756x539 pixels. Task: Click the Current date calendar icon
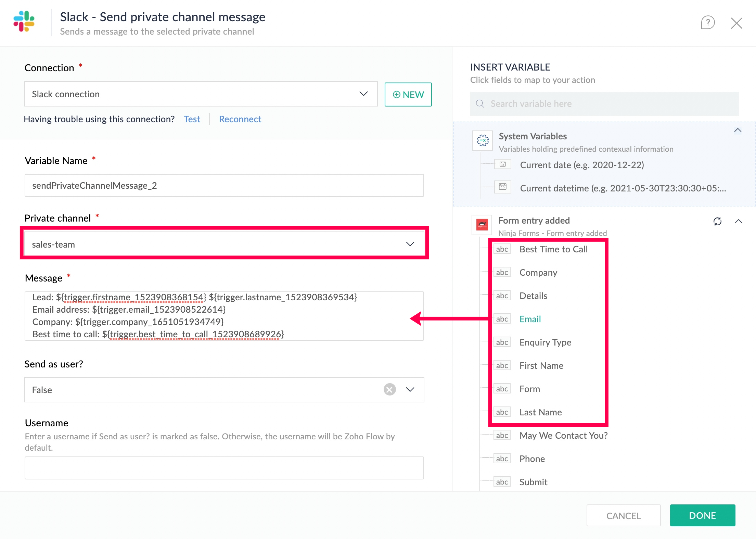point(502,164)
